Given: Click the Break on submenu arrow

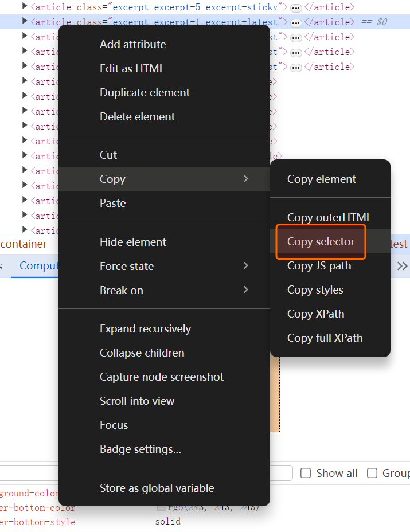Looking at the screenshot, I should (246, 290).
